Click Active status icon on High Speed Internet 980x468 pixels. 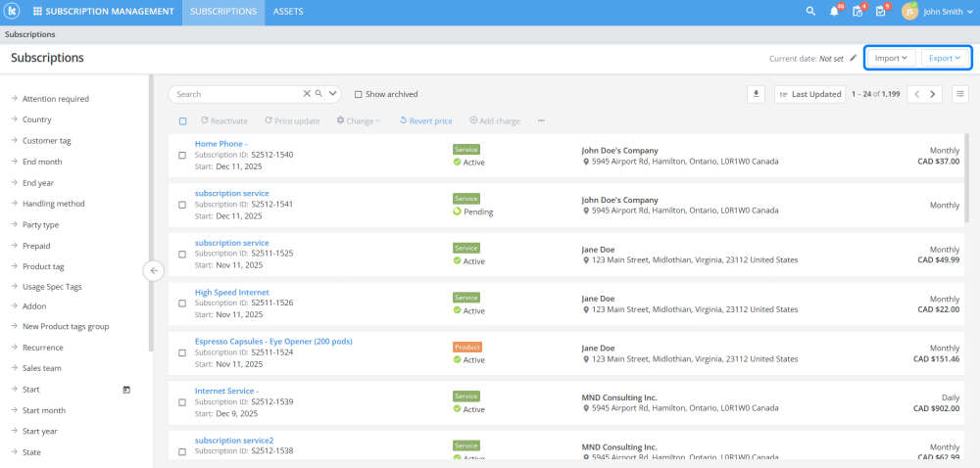(458, 310)
